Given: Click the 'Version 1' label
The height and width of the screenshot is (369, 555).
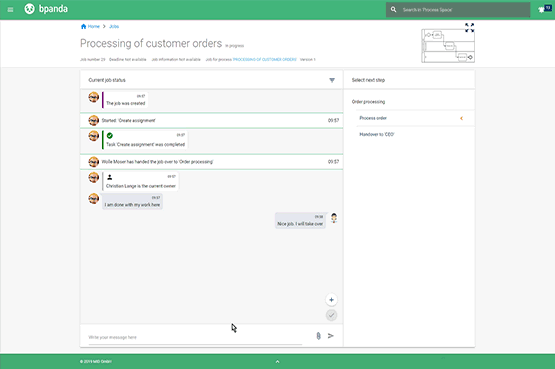Looking at the screenshot, I should coord(308,59).
